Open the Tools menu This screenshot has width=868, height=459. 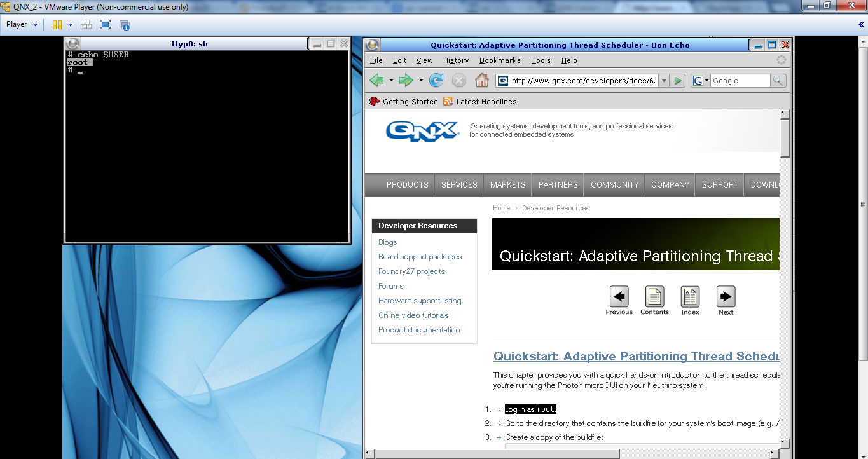541,60
